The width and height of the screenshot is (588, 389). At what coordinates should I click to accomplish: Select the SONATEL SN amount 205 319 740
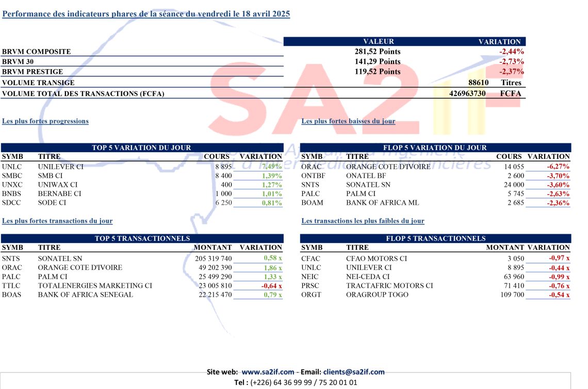214,258
